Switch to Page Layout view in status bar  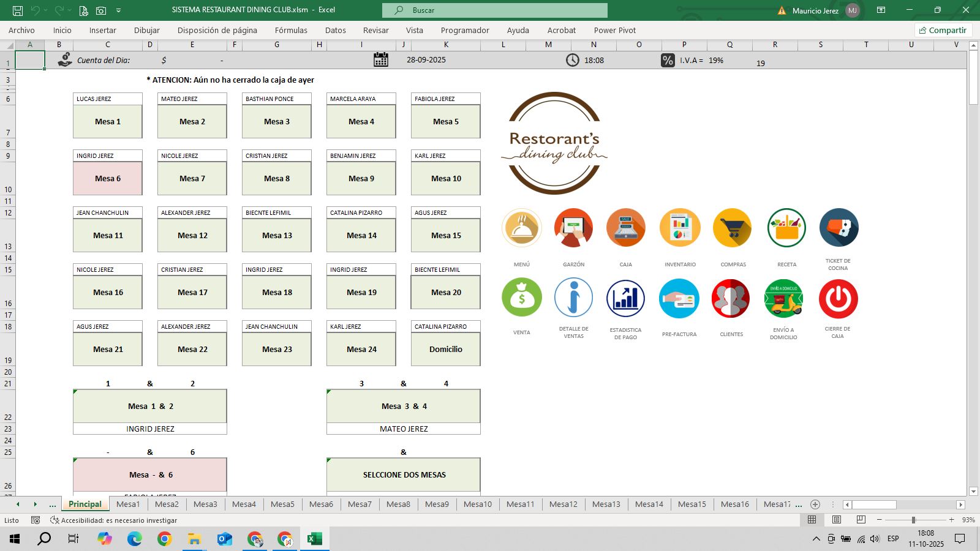pos(836,520)
